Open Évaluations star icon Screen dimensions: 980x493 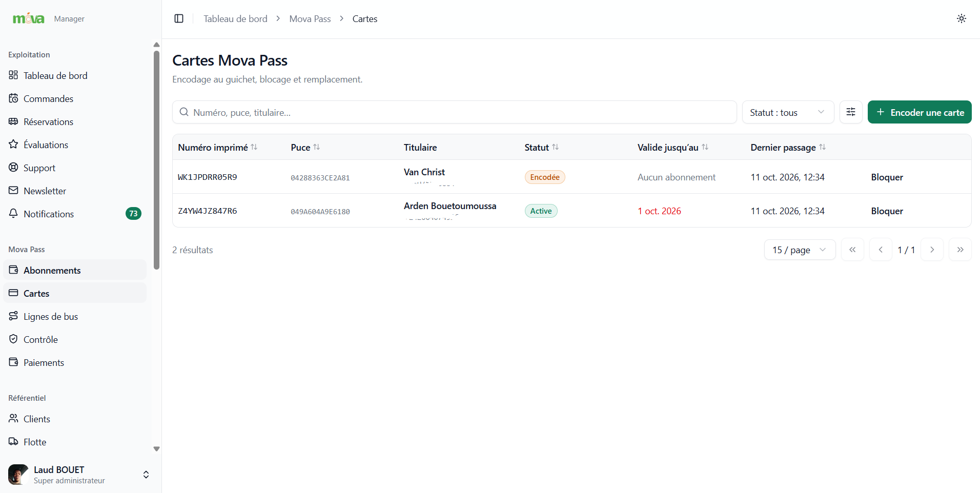(x=13, y=145)
